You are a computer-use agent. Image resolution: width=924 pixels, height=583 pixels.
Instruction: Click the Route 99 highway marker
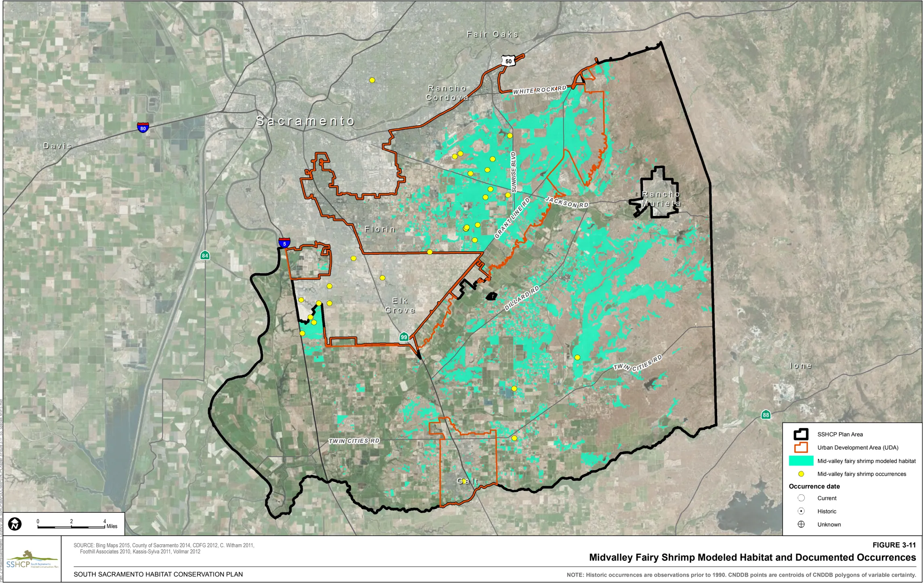(404, 337)
